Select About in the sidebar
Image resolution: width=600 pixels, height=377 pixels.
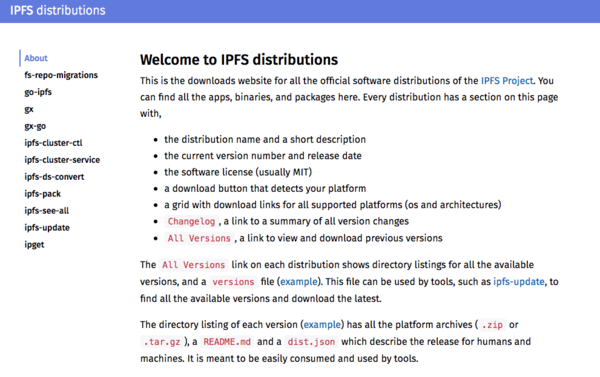tap(36, 58)
